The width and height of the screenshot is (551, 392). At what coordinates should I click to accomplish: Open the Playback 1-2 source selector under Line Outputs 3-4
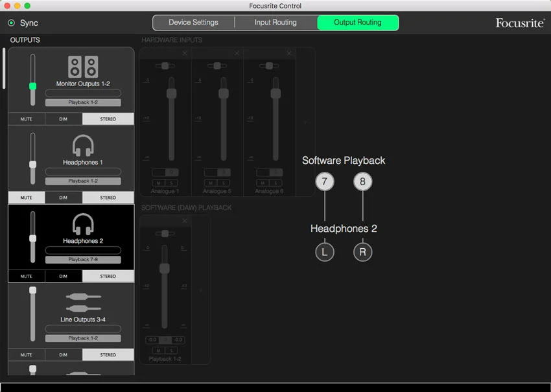[83, 338]
